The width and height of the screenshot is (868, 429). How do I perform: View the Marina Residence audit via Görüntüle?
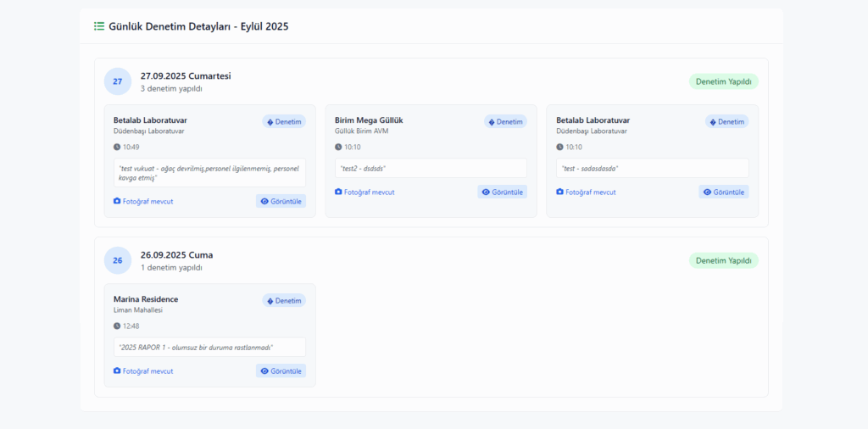281,371
